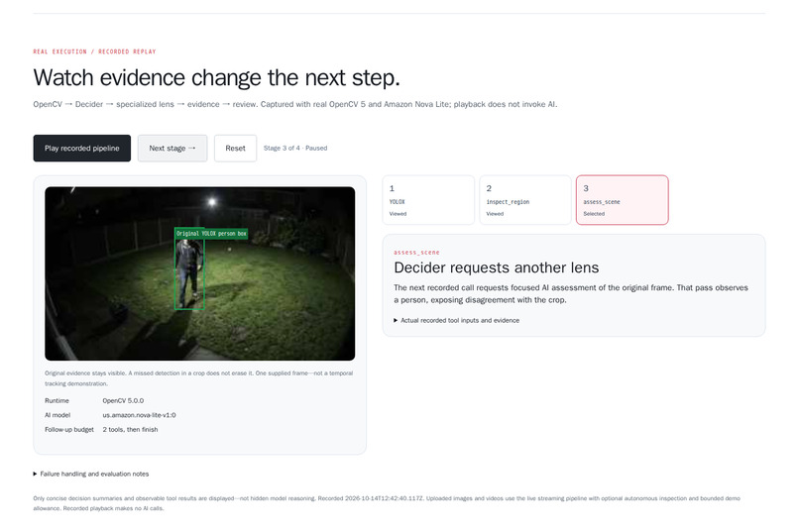The image size is (799, 532).
Task: Click the night camera evidence image
Action: (x=200, y=273)
